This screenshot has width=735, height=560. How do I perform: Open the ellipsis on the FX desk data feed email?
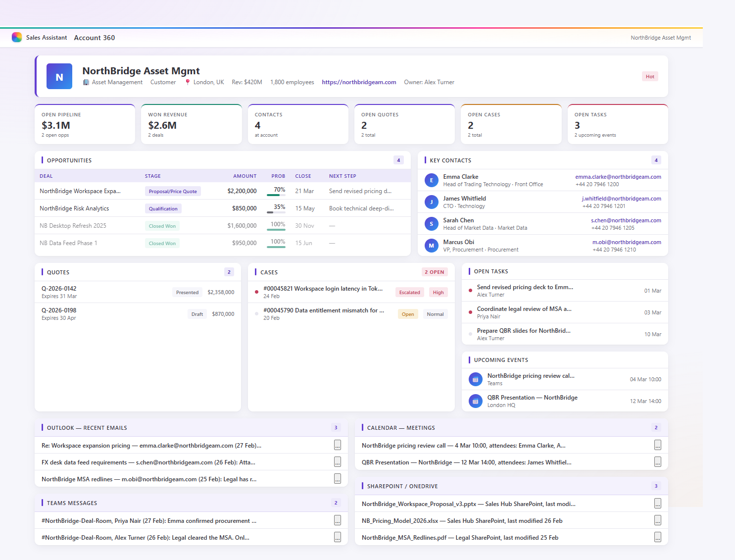pos(338,462)
